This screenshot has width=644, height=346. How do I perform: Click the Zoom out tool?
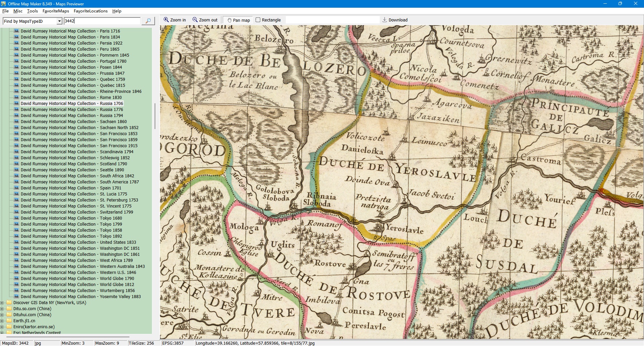point(205,20)
